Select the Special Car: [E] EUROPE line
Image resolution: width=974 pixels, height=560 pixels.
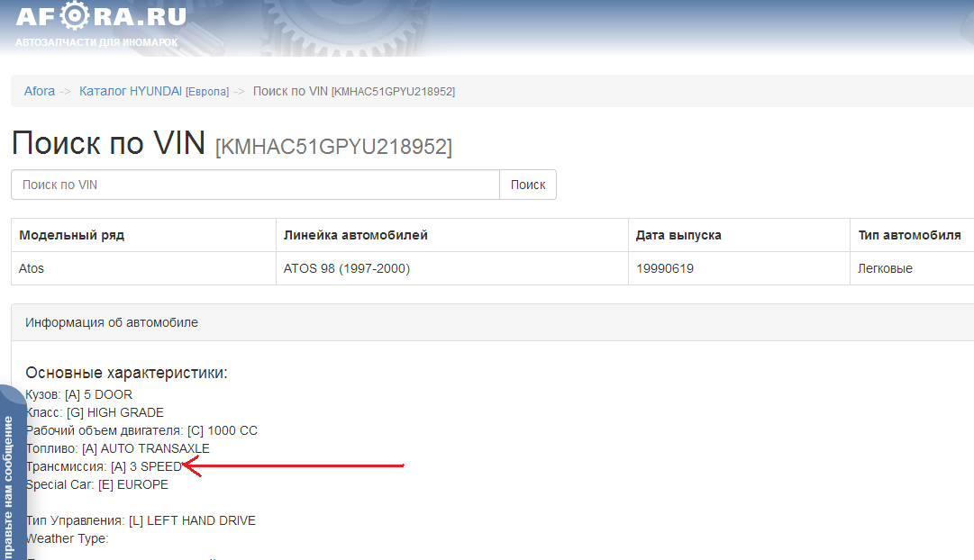[x=97, y=484]
